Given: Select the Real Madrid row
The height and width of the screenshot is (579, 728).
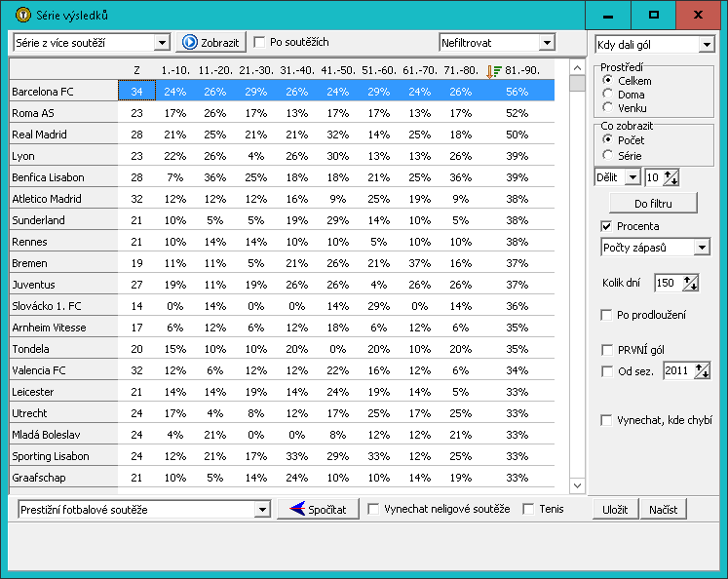Looking at the screenshot, I should (x=282, y=135).
